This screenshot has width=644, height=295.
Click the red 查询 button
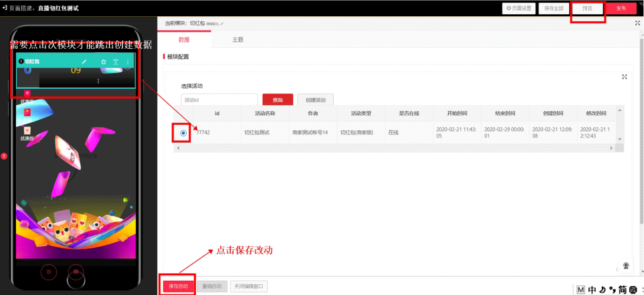(x=277, y=100)
